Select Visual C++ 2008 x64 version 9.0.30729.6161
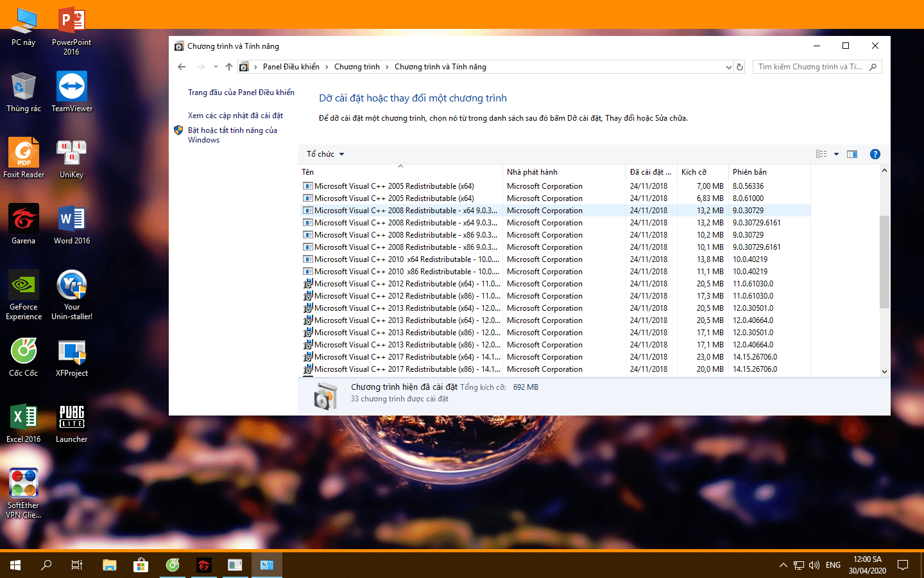Screen dimensions: 924x578 pos(556,223)
